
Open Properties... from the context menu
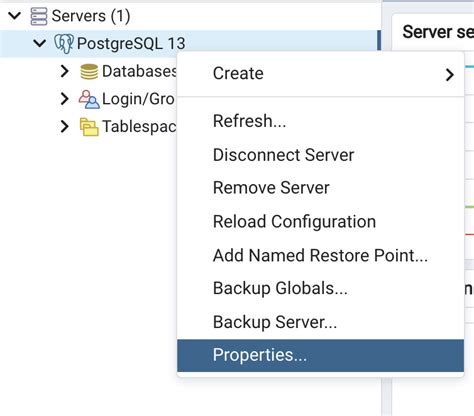[x=320, y=355]
